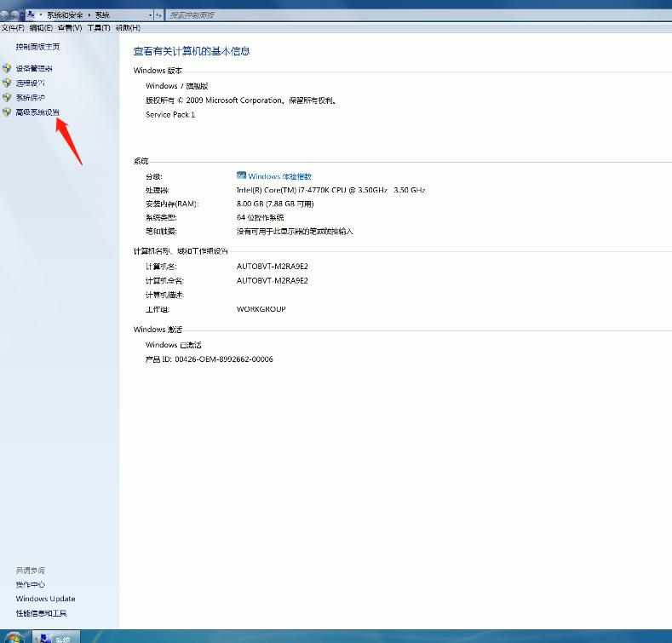Click the shield icon beside 远程设置
The height and width of the screenshot is (643, 672).
[x=7, y=83]
